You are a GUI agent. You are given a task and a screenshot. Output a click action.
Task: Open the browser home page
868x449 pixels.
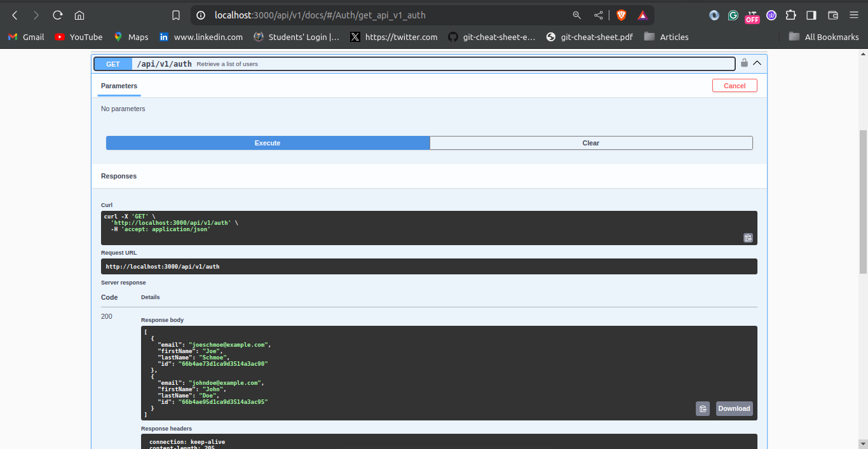coord(79,15)
